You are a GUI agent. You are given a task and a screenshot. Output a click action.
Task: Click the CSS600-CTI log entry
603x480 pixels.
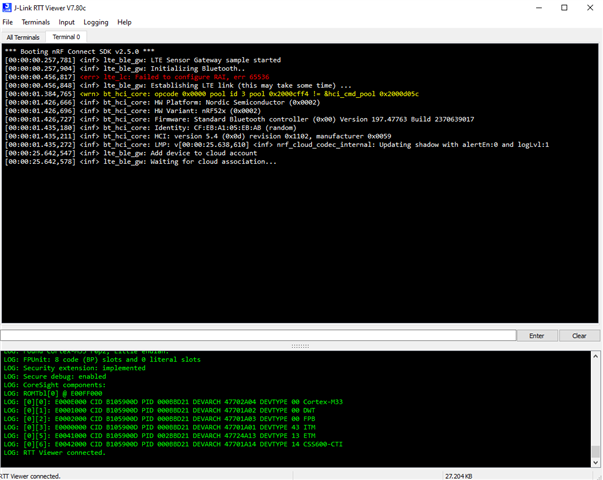(x=173, y=444)
